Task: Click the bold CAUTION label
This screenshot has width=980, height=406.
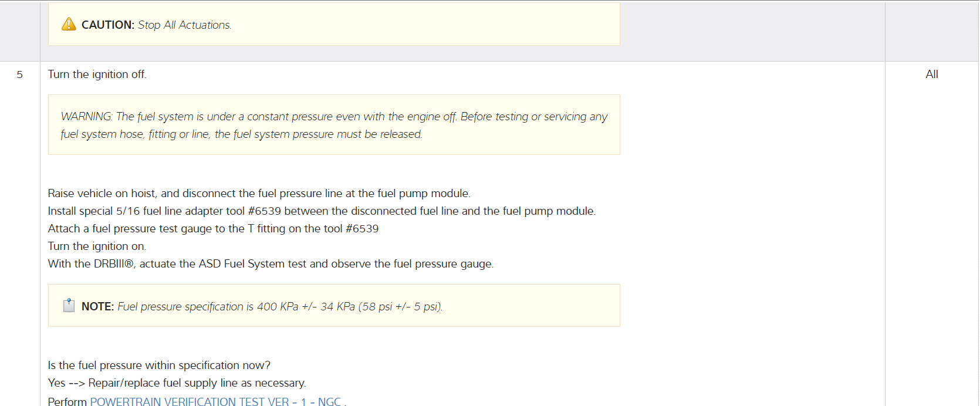Action: (107, 25)
